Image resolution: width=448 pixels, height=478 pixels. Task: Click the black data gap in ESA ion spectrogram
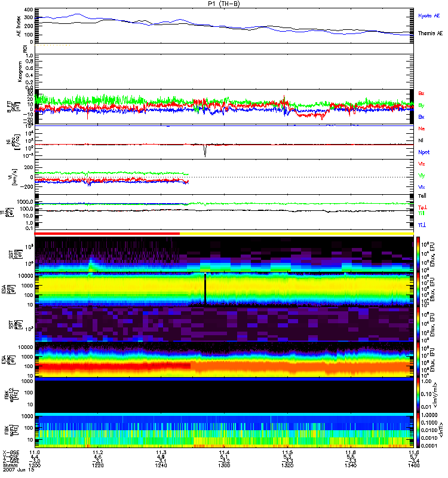click(x=205, y=289)
